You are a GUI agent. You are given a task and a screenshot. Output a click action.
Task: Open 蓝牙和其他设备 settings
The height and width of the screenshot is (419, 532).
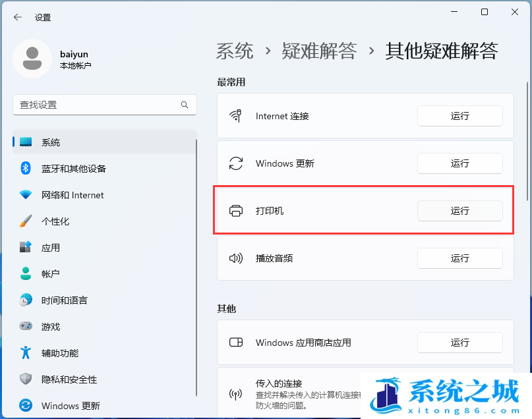[x=105, y=169]
